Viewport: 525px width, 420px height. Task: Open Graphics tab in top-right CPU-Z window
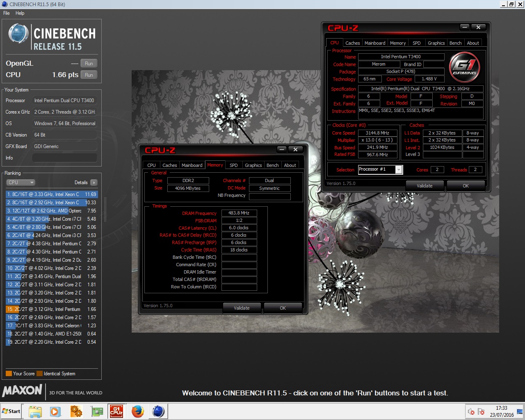pos(436,43)
